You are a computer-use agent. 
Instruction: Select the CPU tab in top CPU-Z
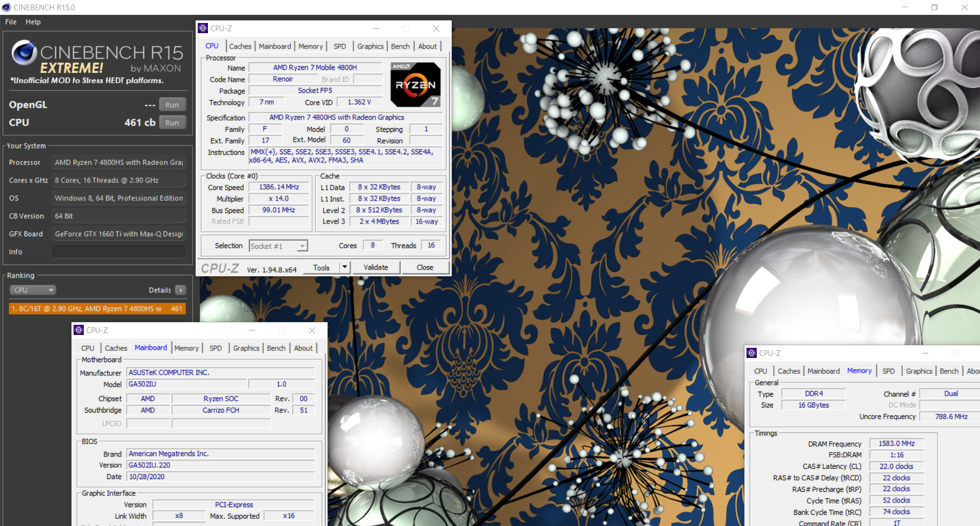[x=212, y=45]
